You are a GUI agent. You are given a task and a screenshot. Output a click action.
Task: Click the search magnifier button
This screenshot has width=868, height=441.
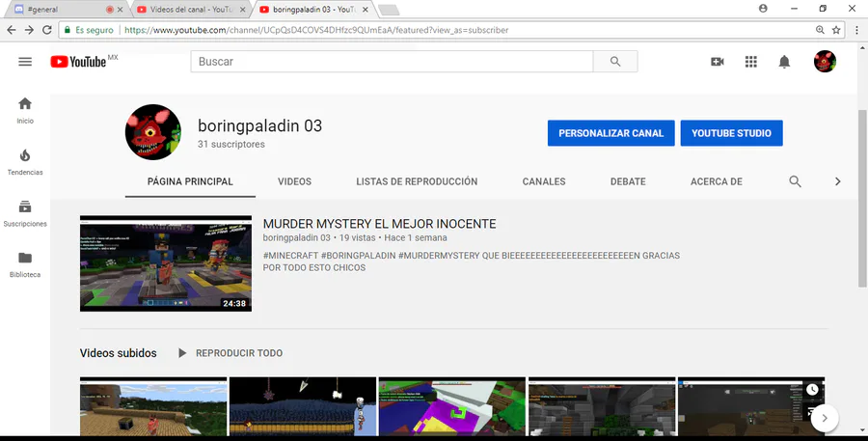coord(615,62)
